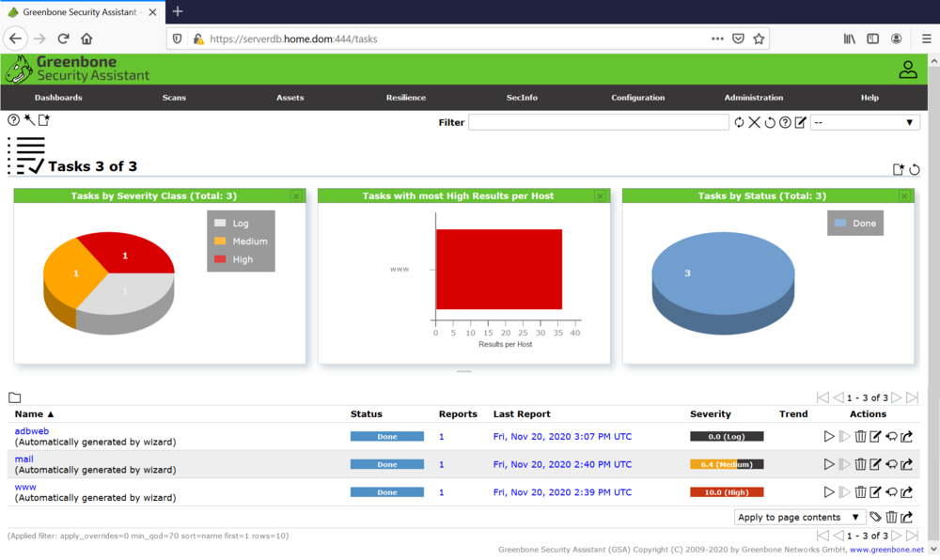
Task: Move the www task to trashcan
Action: click(860, 492)
